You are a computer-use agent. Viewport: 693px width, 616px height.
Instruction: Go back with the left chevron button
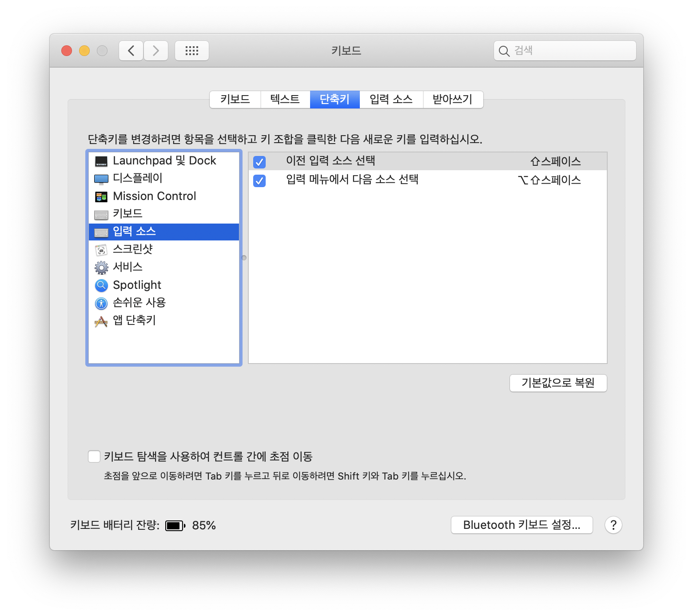point(131,51)
